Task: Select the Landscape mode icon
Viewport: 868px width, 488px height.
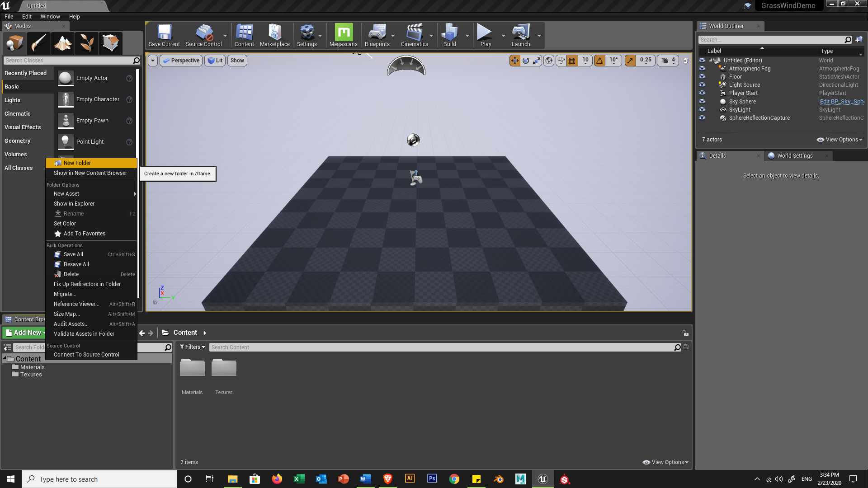Action: [x=62, y=43]
